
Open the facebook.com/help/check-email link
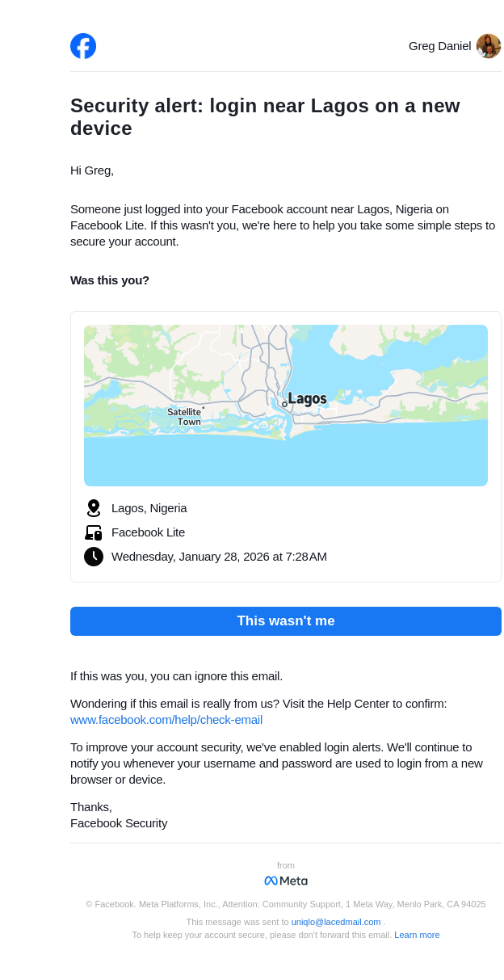166,720
